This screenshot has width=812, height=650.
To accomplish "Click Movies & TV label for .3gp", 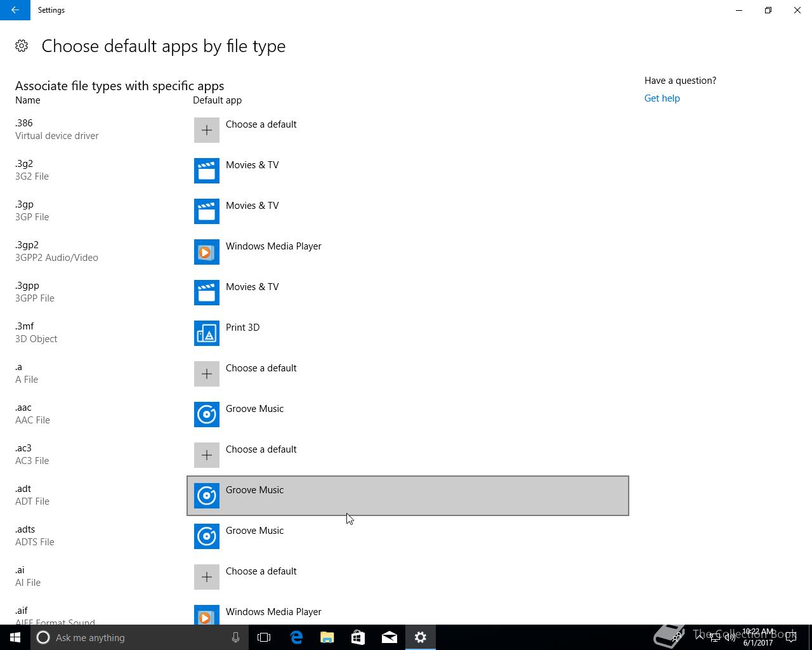I will pyautogui.click(x=252, y=206).
